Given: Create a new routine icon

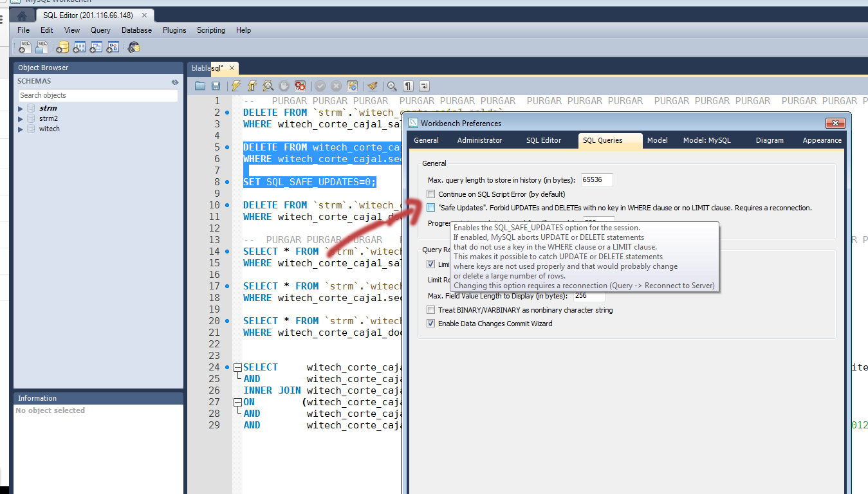Looking at the screenshot, I should [x=113, y=47].
